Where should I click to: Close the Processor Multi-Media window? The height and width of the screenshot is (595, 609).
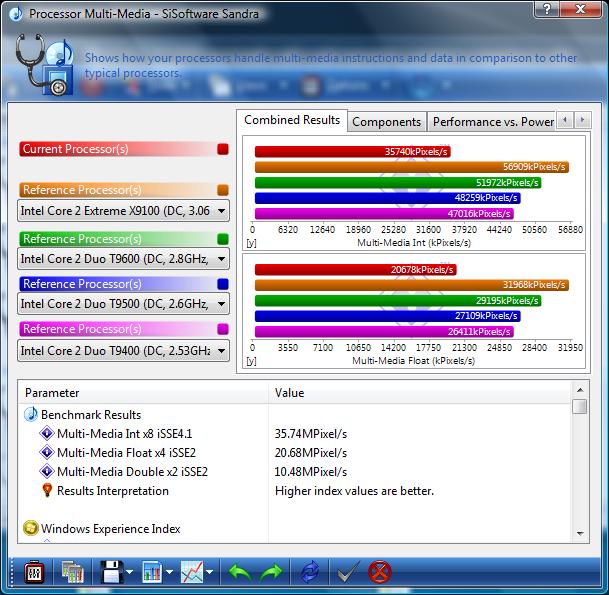click(581, 9)
